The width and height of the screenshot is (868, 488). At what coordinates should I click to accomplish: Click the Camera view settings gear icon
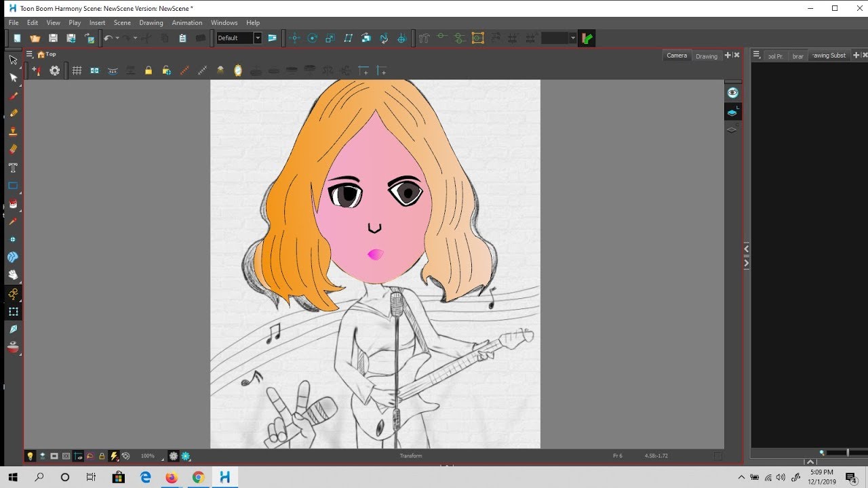pyautogui.click(x=55, y=70)
